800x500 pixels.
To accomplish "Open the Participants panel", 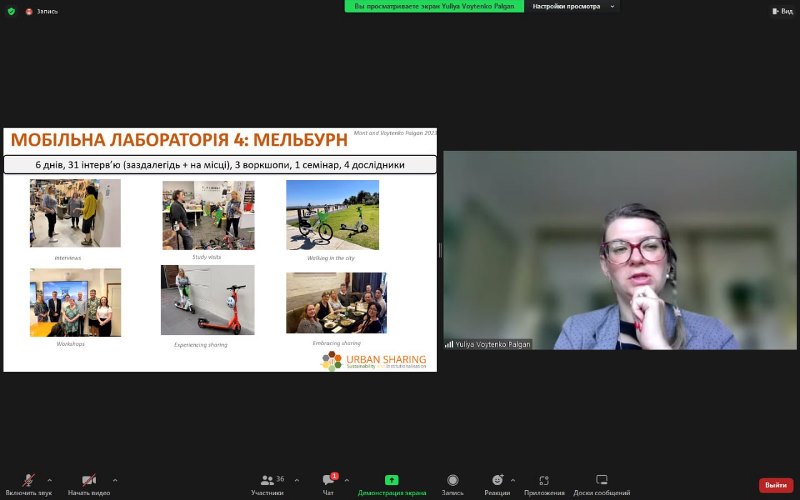I will [267, 480].
